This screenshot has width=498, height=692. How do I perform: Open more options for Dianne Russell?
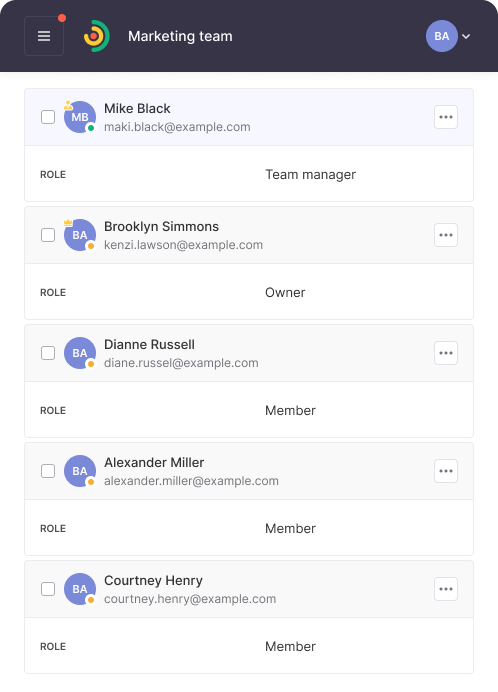(446, 353)
